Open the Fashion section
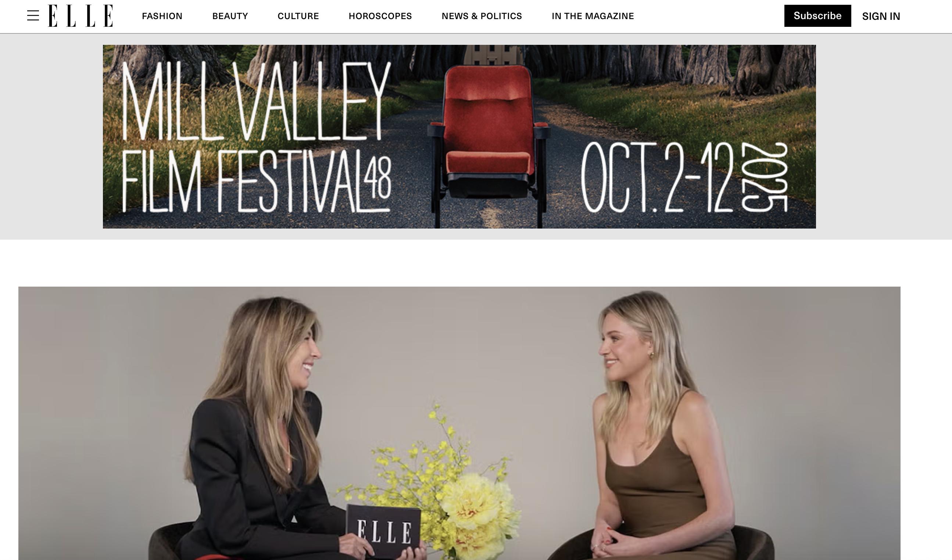Screen dimensions: 952x560 pos(162,16)
